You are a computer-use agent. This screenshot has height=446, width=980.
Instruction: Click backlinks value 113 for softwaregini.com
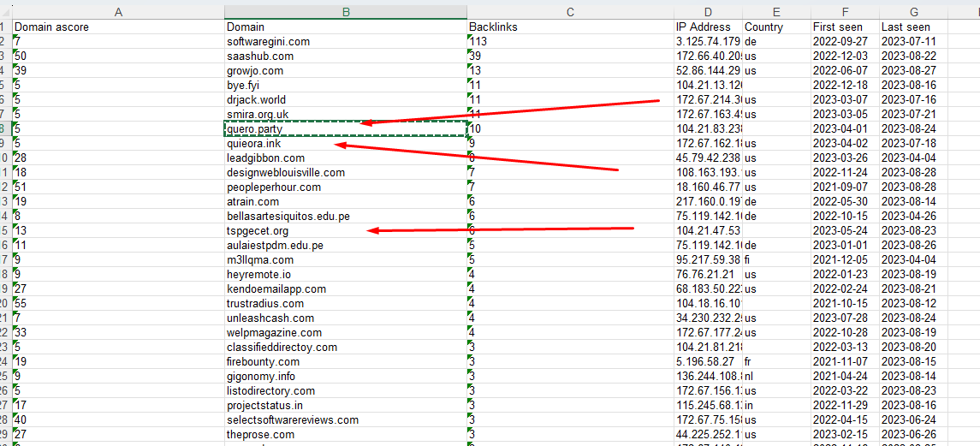pyautogui.click(x=570, y=41)
